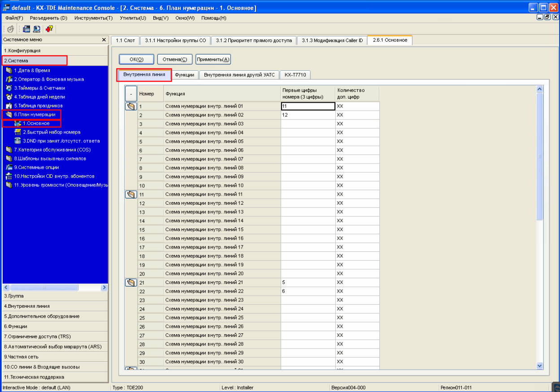Click the phone icon beside 3.DND при занят.
The width and height of the screenshot is (560, 392).
coord(18,141)
